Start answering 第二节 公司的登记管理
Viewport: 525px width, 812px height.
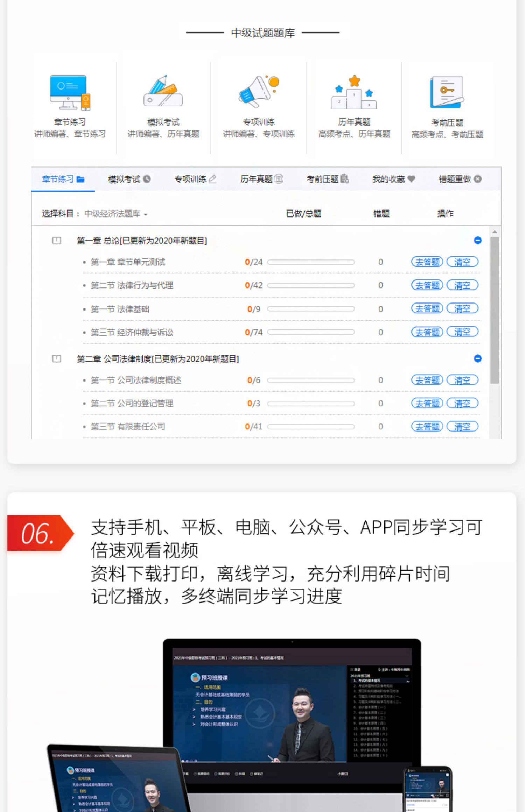[x=427, y=404]
